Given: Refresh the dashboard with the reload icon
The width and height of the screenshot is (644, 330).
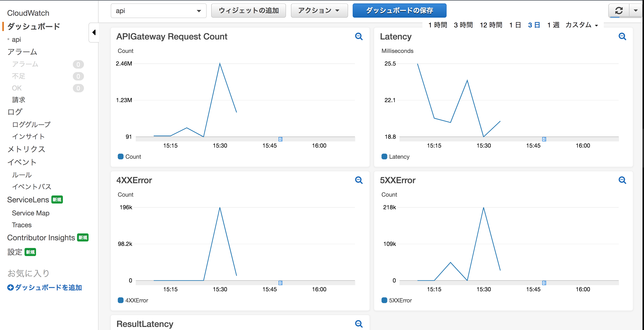Looking at the screenshot, I should pyautogui.click(x=619, y=11).
